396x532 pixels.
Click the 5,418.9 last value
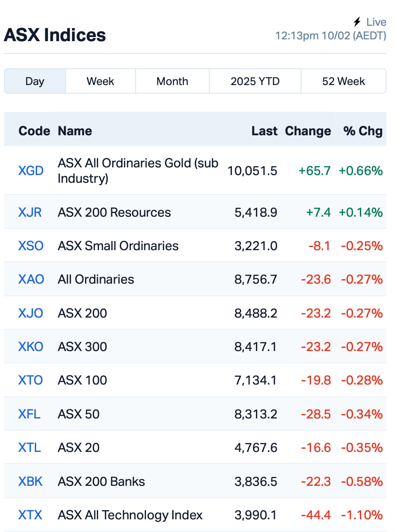click(x=256, y=213)
